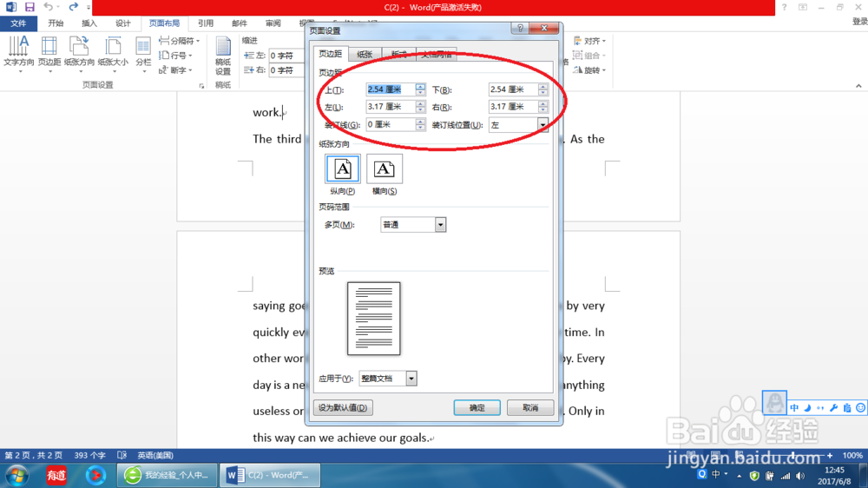
Task: Click the Bottom margin (下) input field
Action: tap(513, 89)
